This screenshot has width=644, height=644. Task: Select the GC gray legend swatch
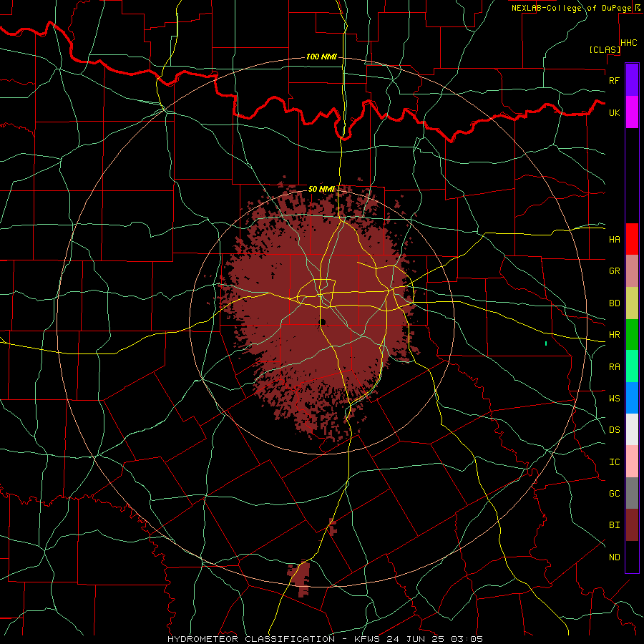[632, 493]
